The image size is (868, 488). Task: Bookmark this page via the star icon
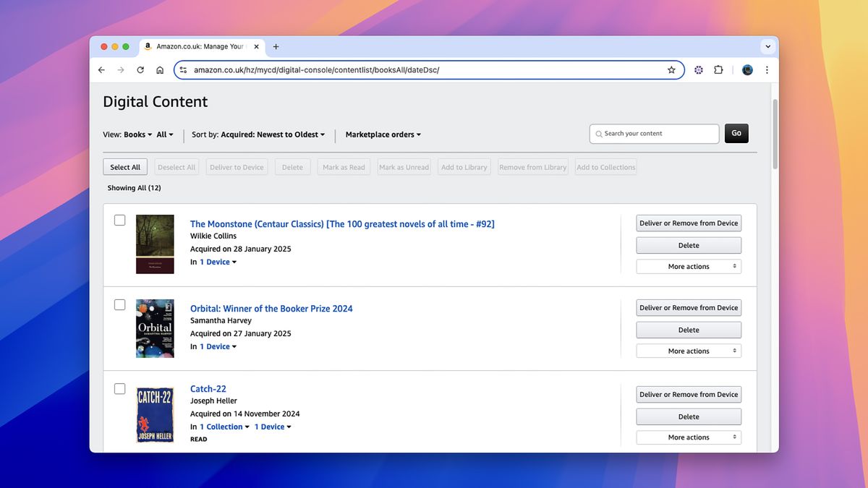(x=671, y=69)
